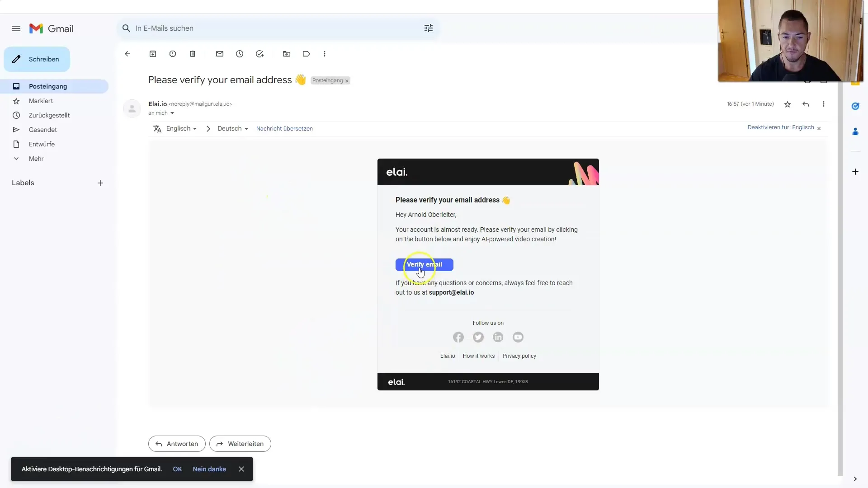Viewport: 868px width, 488px height.
Task: Select Deutsch translation language
Action: pos(231,129)
